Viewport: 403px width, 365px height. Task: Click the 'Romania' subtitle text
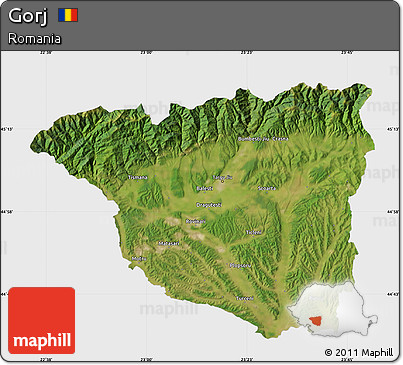coord(34,39)
